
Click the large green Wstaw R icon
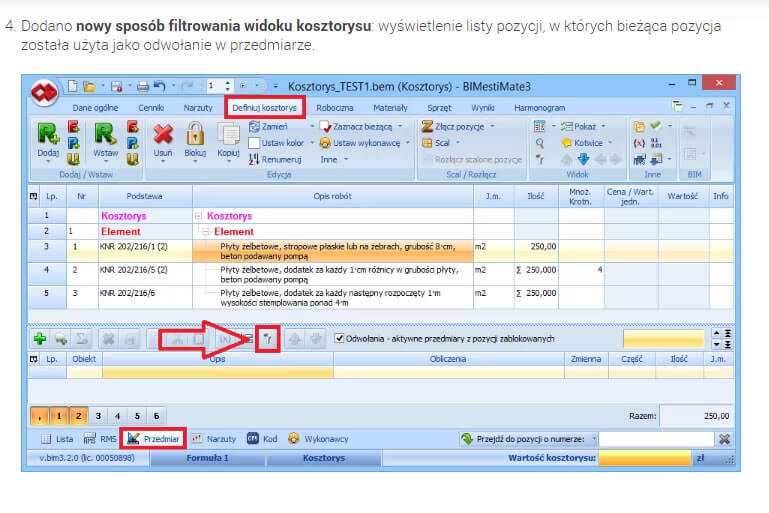pyautogui.click(x=106, y=133)
